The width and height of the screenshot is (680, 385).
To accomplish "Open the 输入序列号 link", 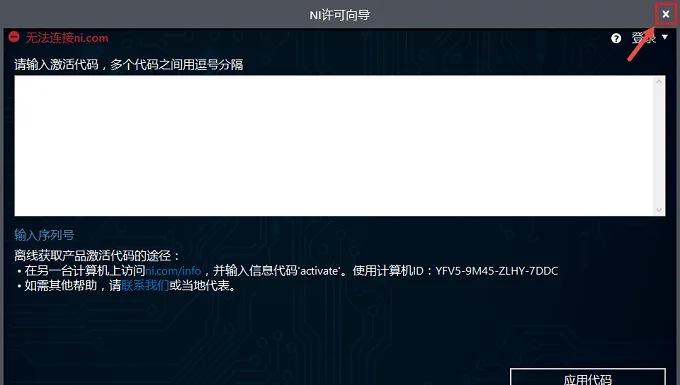I will tap(44, 235).
